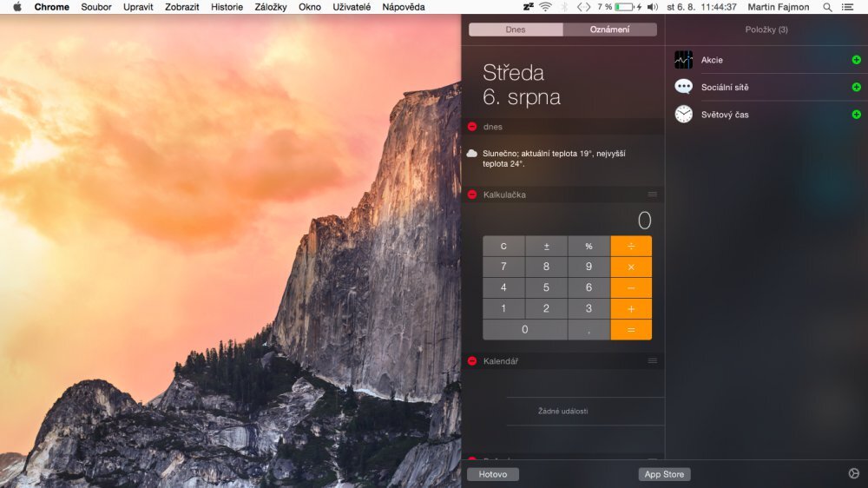Add the Světový čas widget with plus

856,114
